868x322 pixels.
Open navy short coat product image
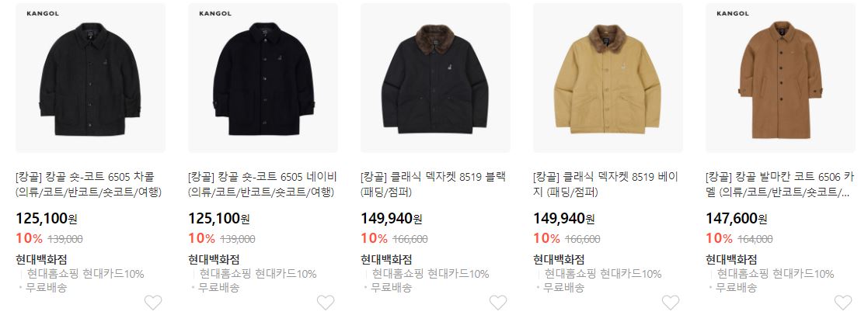click(263, 78)
